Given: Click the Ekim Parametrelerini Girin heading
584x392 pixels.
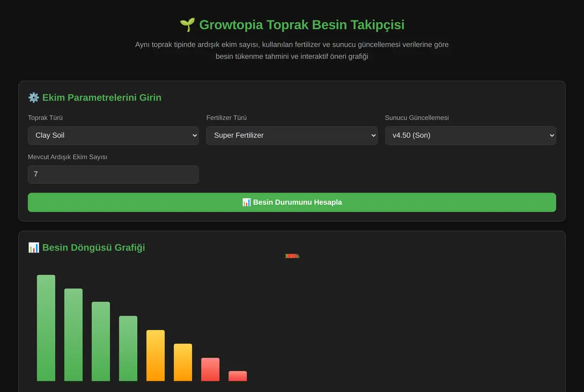Looking at the screenshot, I should click(102, 97).
